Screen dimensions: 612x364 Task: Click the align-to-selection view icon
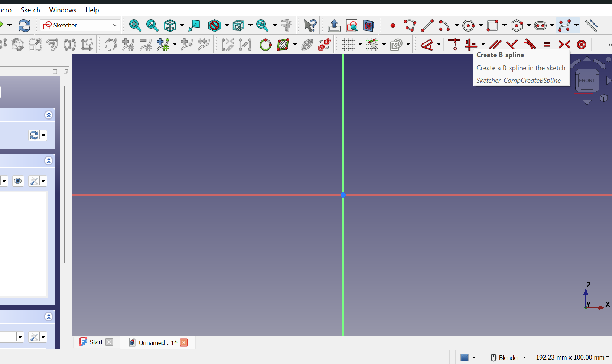pyautogui.click(x=194, y=25)
